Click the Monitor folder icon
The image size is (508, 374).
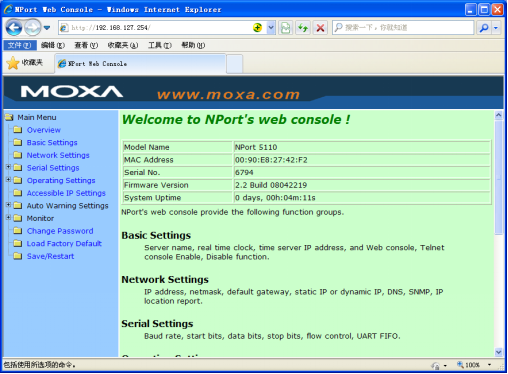18,218
